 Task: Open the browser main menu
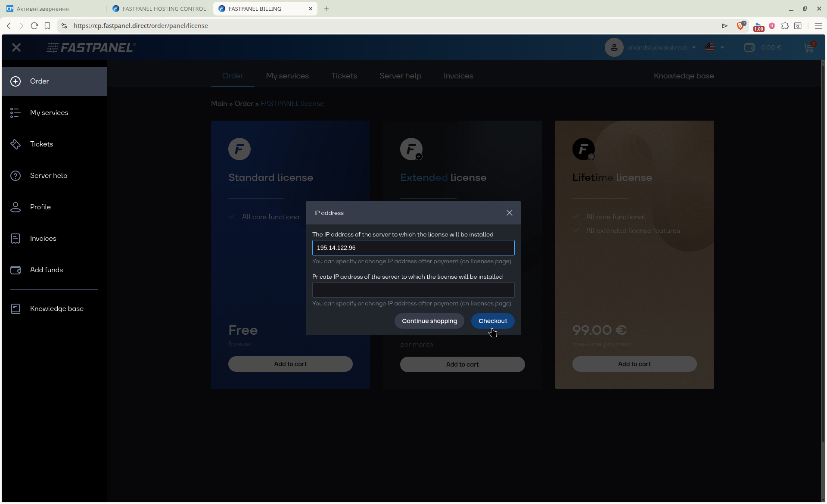[x=818, y=26]
